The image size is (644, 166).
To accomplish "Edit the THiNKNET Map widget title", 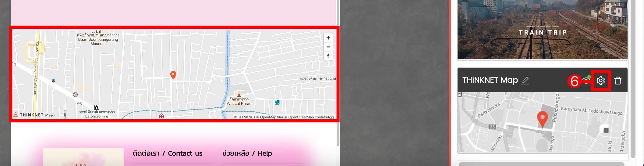I will pos(525,81).
